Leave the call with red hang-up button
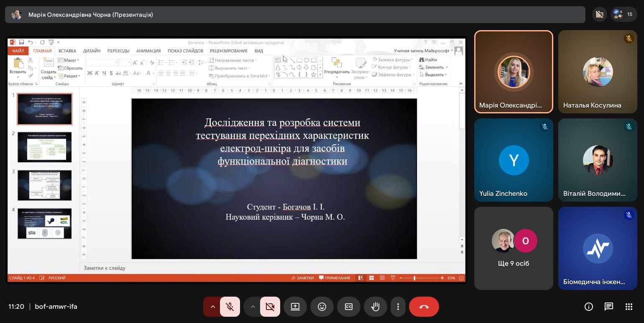The width and height of the screenshot is (644, 323). 424,307
